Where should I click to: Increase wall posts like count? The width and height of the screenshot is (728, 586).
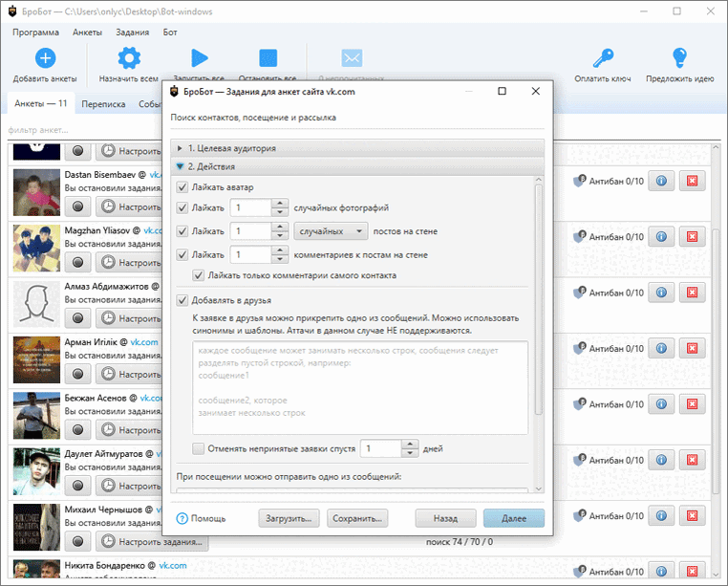pos(280,227)
